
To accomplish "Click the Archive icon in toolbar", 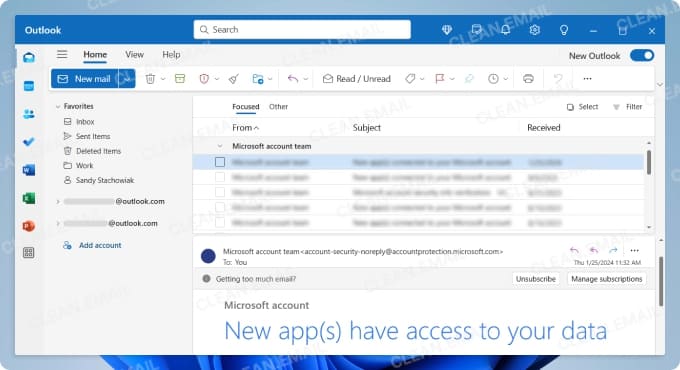I will (x=180, y=79).
